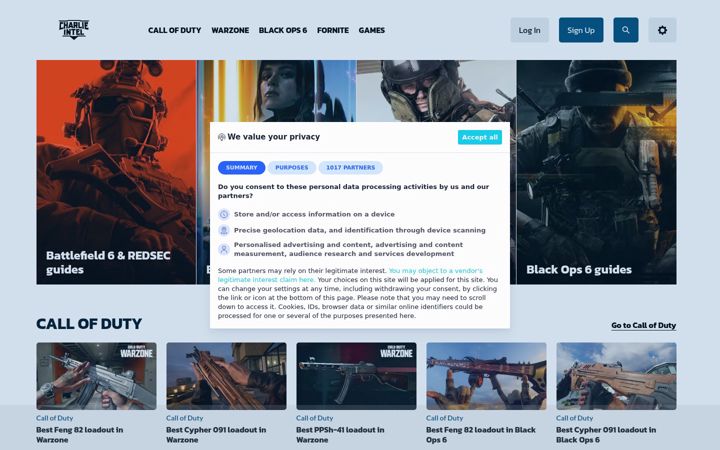Click the geolocation data icon
This screenshot has width=720, height=450.
224,230
